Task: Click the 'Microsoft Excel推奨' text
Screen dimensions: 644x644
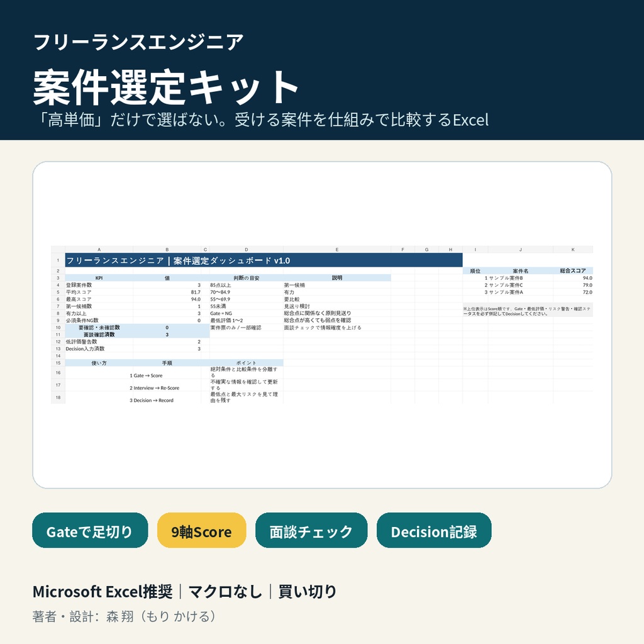Action: click(103, 592)
